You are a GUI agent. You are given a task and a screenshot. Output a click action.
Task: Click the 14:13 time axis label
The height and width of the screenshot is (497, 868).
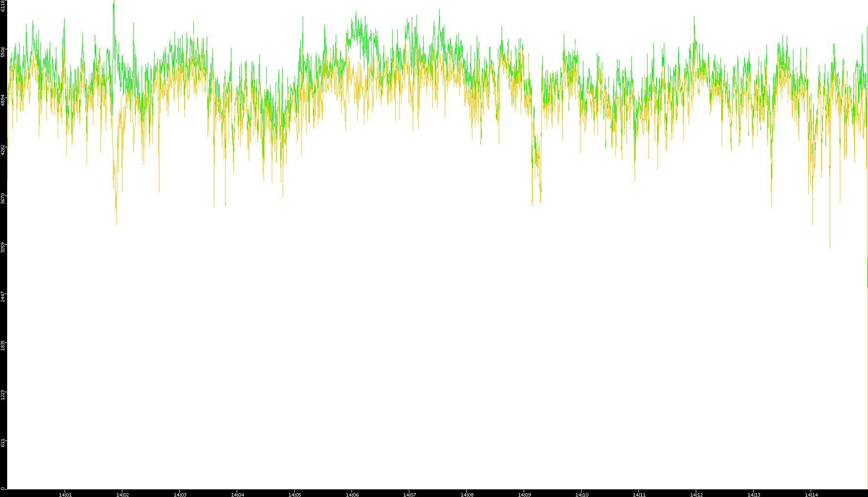point(754,495)
